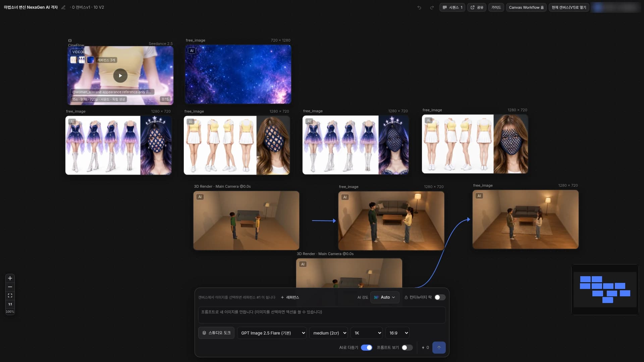Open current canvas in V1 via 현재 캔버스(V1)로 열기
644x362 pixels.
coord(569,7)
